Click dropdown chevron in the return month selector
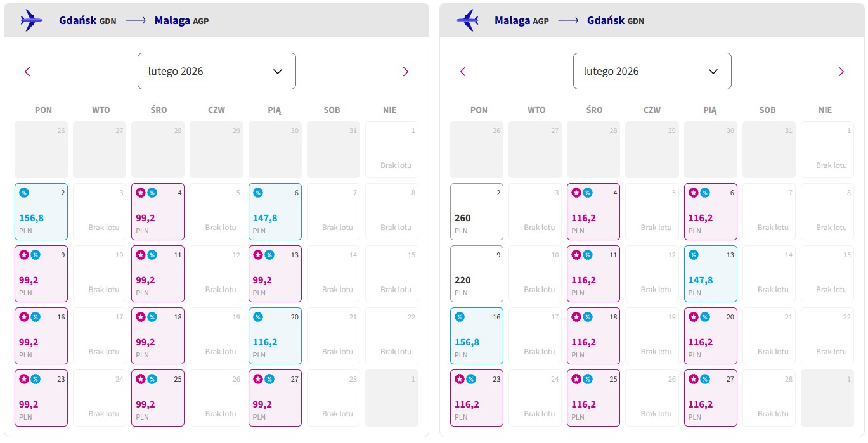This screenshot has width=868, height=443. (x=713, y=71)
